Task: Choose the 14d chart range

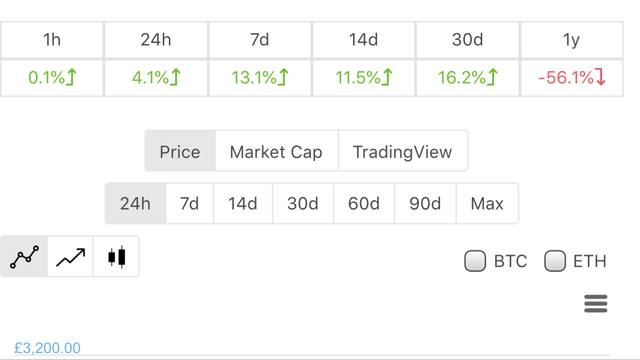Action: (243, 203)
